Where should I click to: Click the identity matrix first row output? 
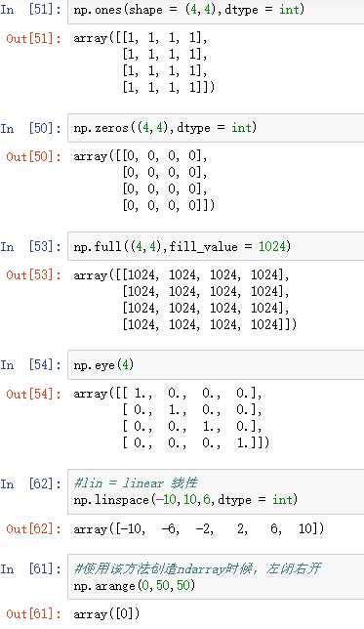[168, 394]
